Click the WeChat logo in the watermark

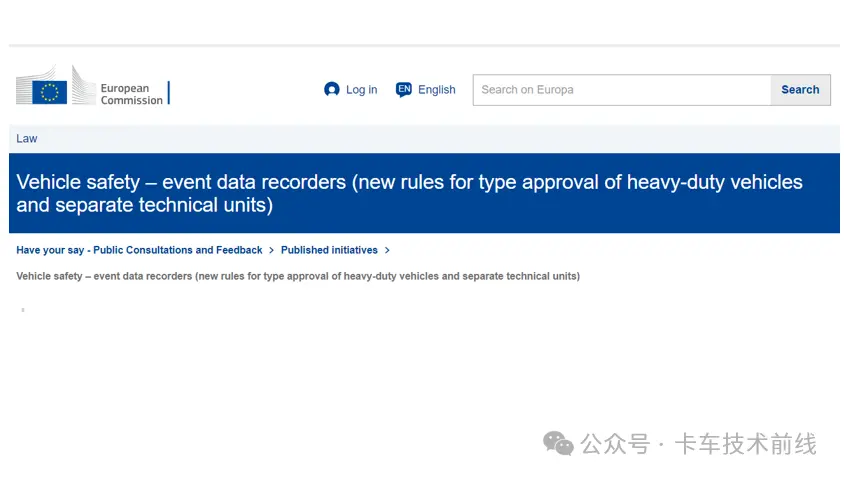click(x=558, y=444)
